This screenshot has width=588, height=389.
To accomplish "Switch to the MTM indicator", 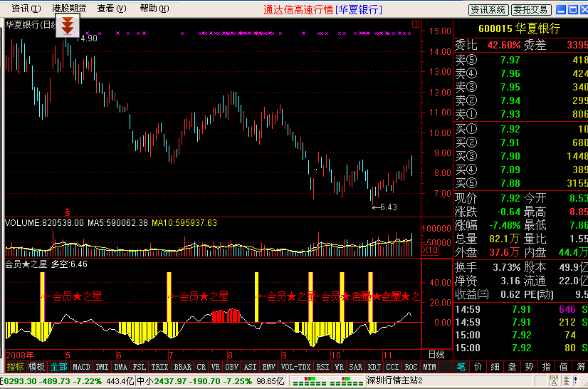I will click(429, 367).
